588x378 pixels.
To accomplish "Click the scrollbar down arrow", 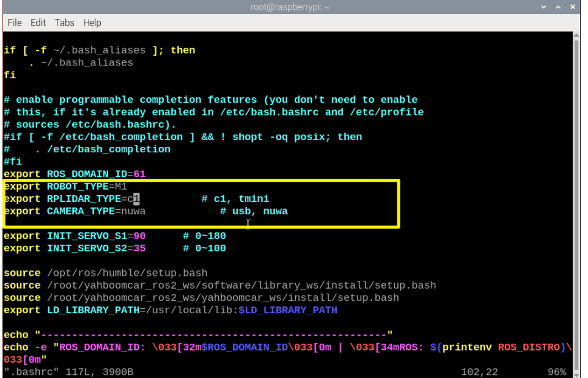I will [576, 373].
